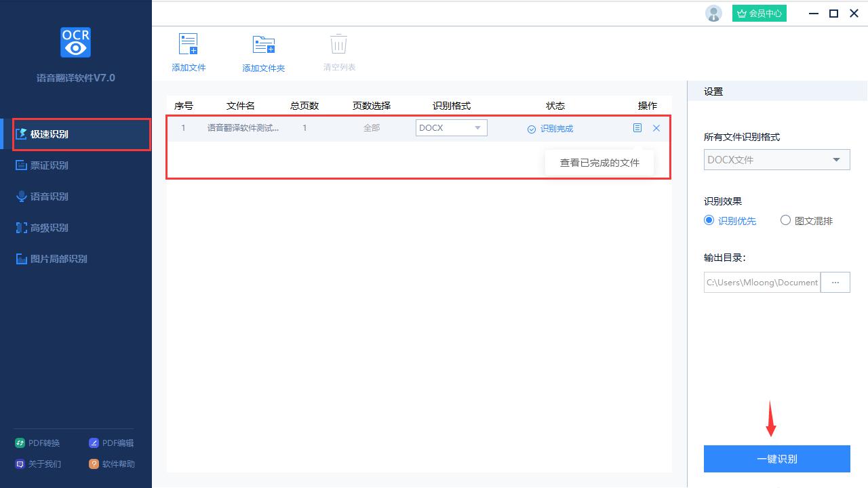This screenshot has height=488, width=868.
Task: Open the DOCX format dropdown in the file row
Action: point(451,127)
